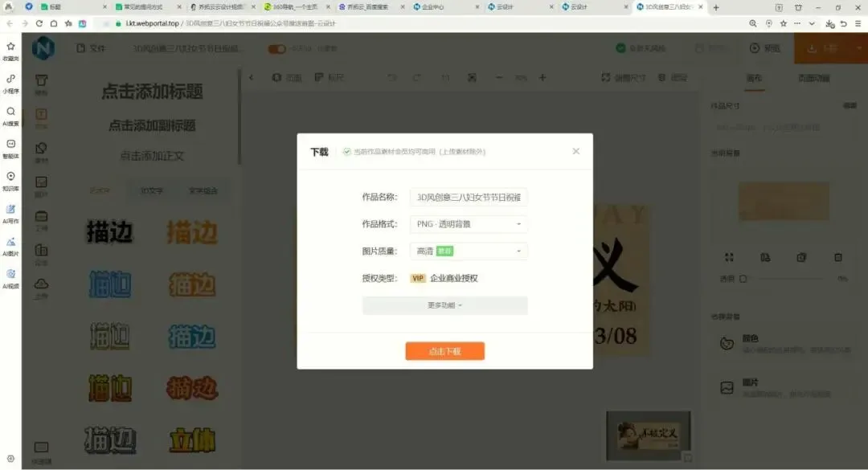868x470 pixels.
Task: Select the T-shirt template tool icon
Action: (42, 81)
